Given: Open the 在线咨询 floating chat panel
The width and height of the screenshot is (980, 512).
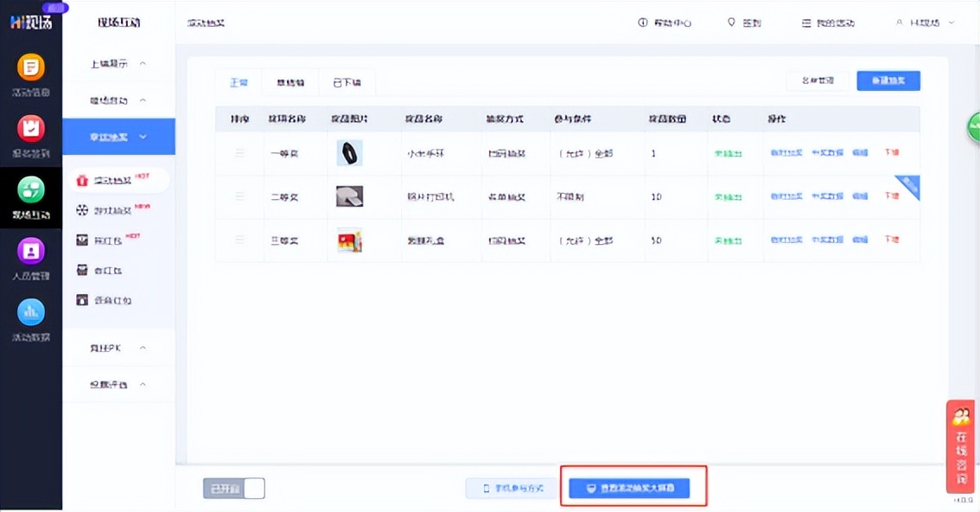Looking at the screenshot, I should (x=962, y=445).
